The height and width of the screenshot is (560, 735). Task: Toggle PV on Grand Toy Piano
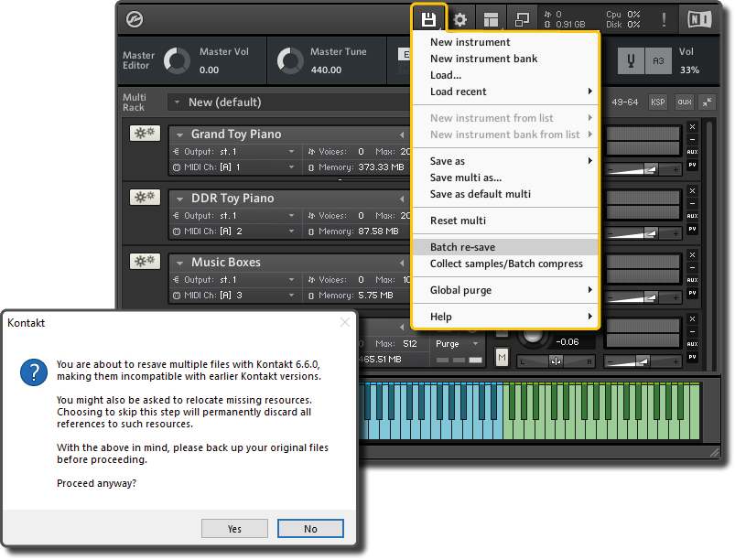click(x=692, y=165)
